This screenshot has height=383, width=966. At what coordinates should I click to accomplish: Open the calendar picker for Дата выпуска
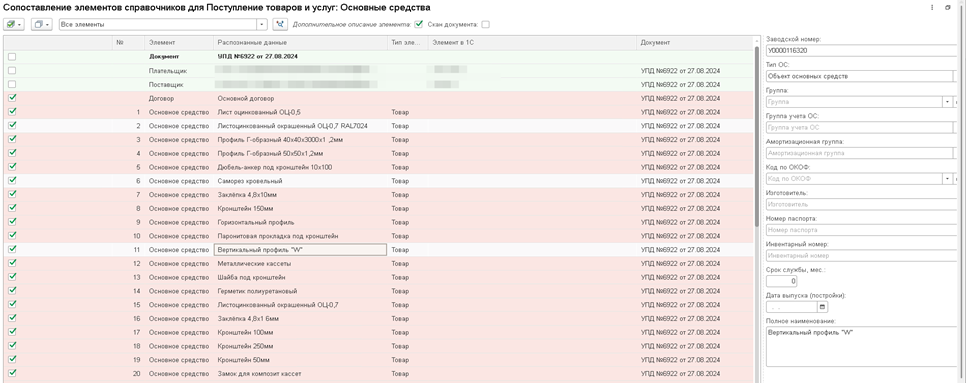[x=822, y=307]
